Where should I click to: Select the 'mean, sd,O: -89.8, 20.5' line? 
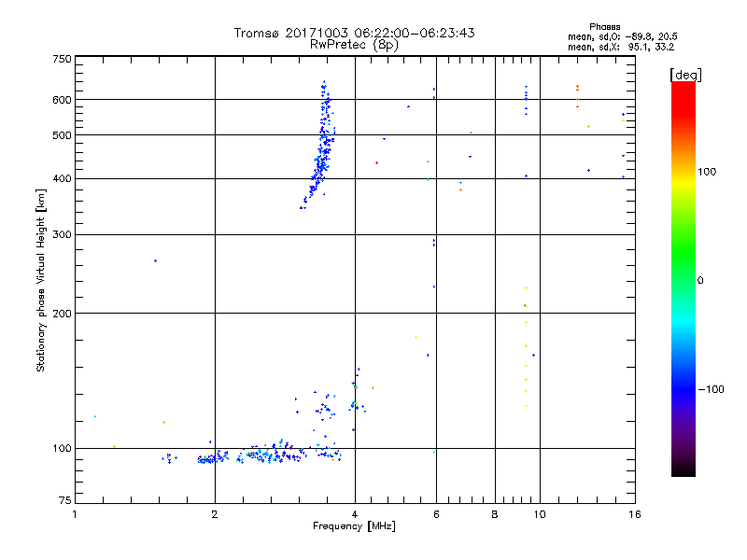tap(622, 36)
